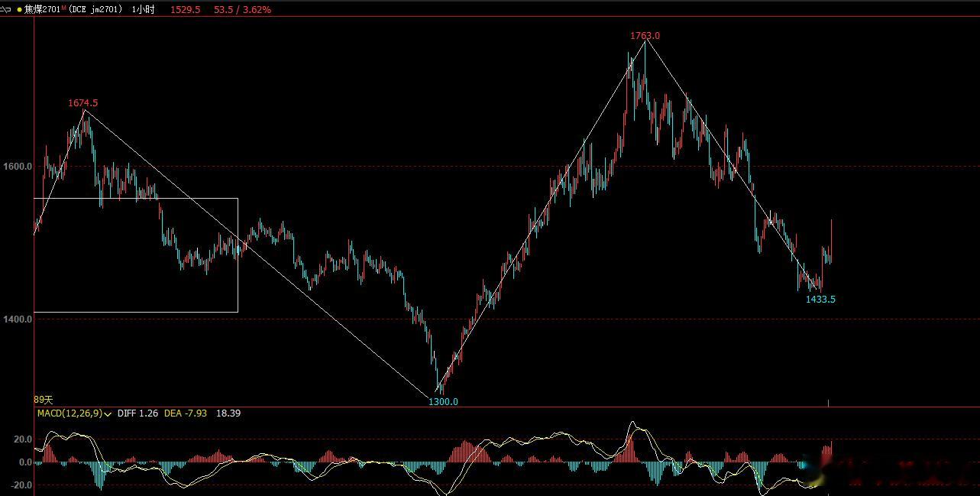Screen dimensions: 980x496
Task: Select the 焦煤2701 contract name
Action: click(42, 10)
